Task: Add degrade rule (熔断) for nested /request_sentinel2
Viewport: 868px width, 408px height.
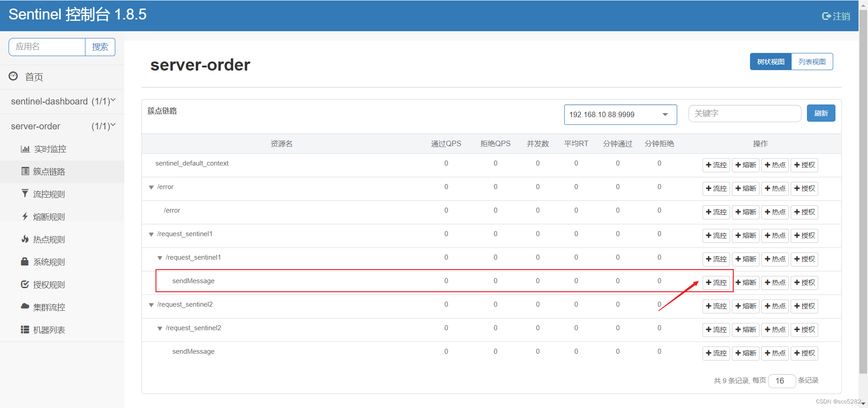Action: (745, 330)
